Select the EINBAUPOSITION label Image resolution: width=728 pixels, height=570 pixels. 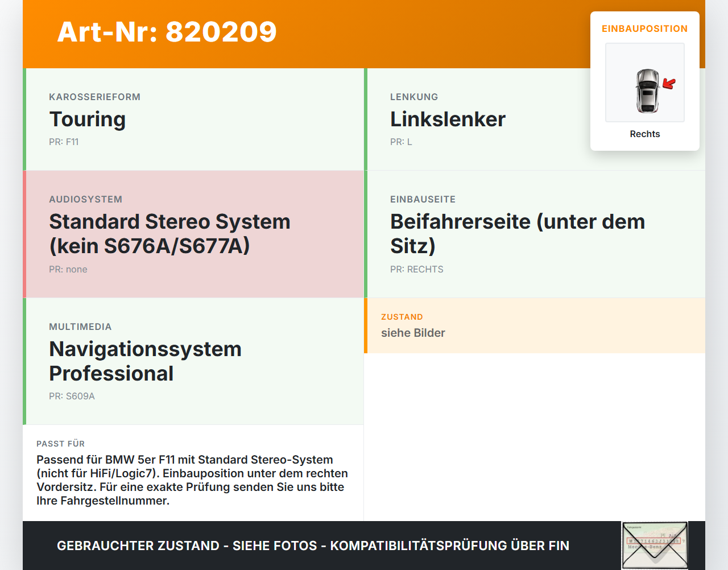click(x=645, y=28)
